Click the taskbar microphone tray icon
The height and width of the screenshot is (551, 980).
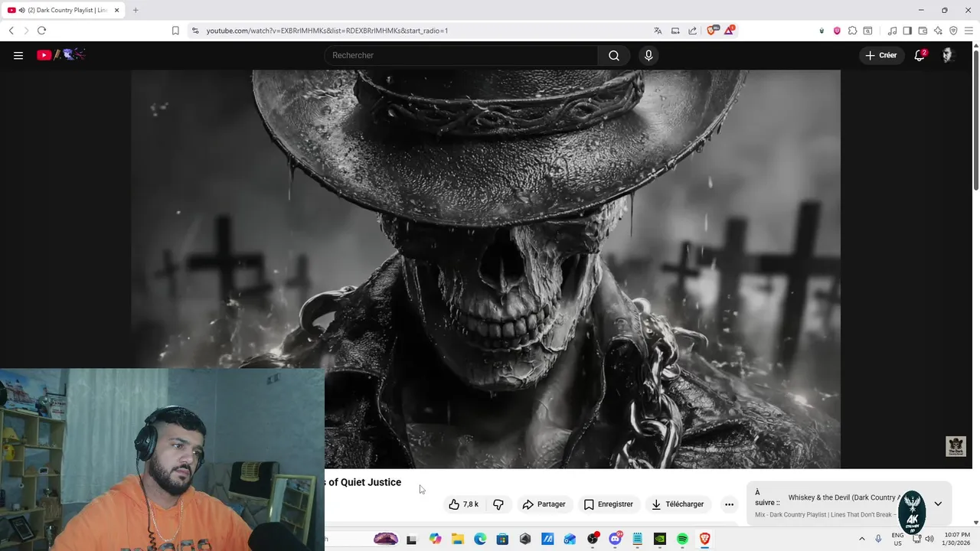click(x=878, y=539)
